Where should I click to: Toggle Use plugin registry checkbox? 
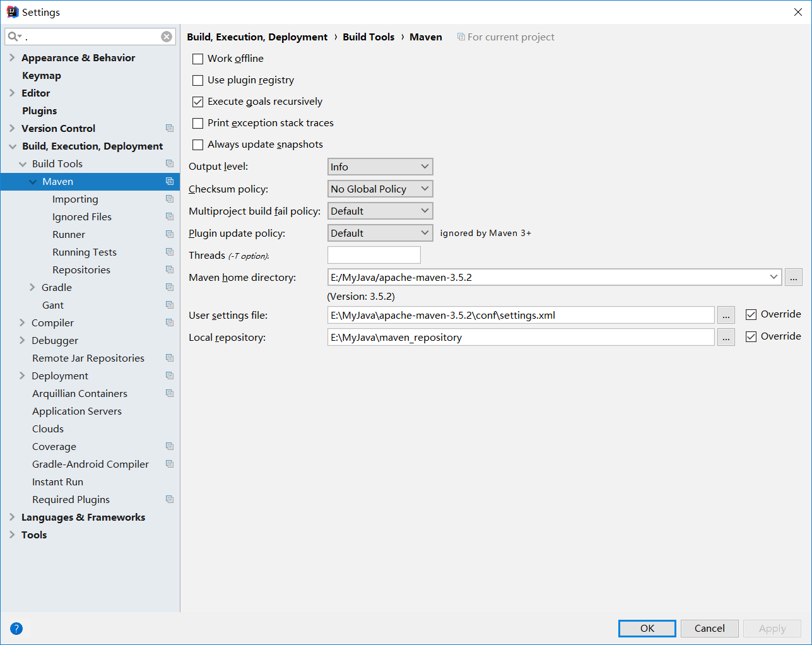[197, 80]
